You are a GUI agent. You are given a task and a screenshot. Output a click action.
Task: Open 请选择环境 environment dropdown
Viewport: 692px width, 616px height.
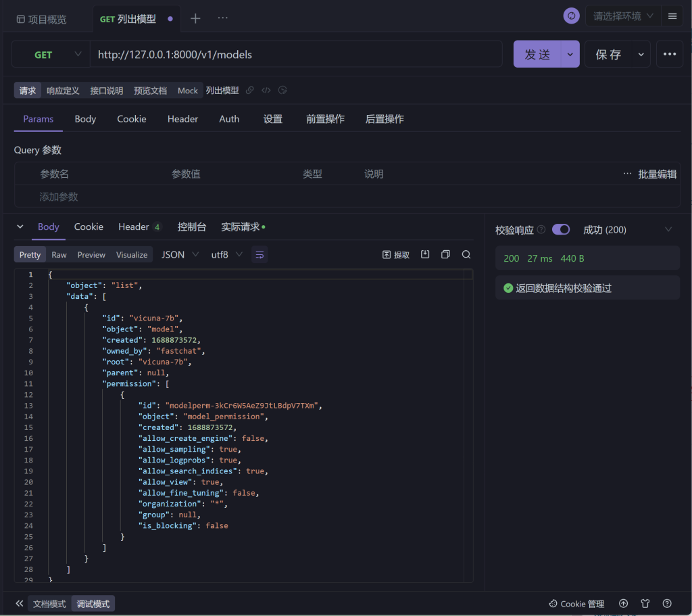622,16
